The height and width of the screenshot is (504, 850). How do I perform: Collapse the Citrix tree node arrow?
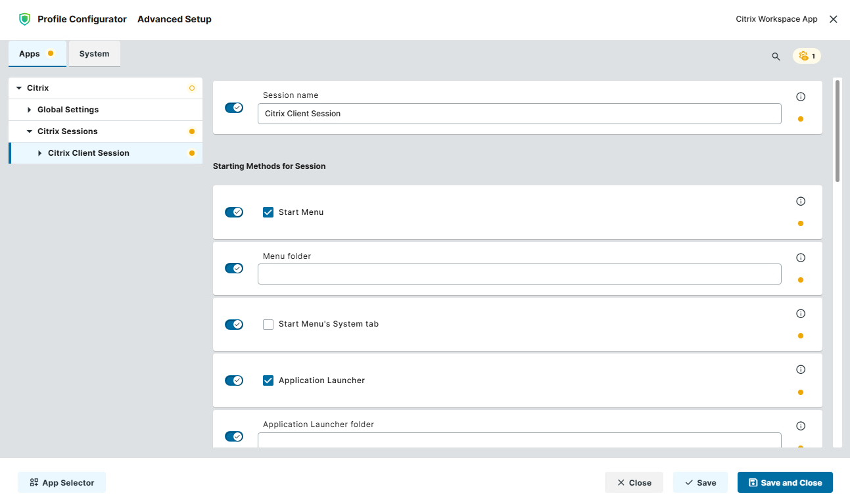(x=19, y=88)
